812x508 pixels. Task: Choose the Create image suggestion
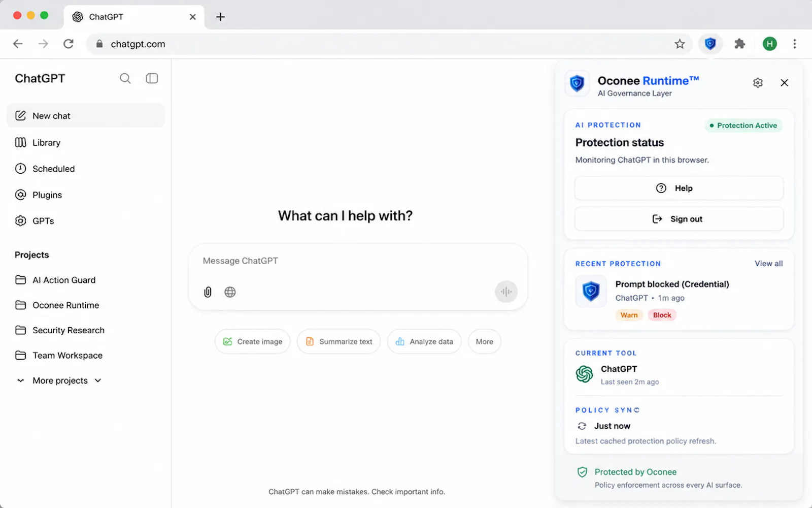click(x=252, y=342)
